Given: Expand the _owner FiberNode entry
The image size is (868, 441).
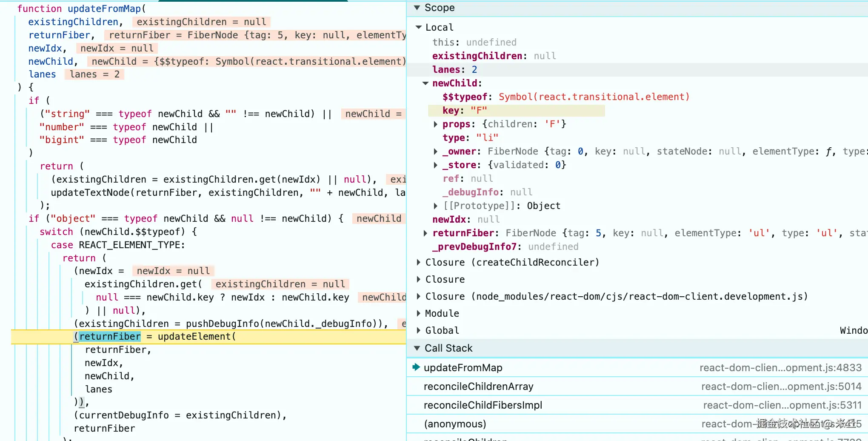Looking at the screenshot, I should click(435, 152).
